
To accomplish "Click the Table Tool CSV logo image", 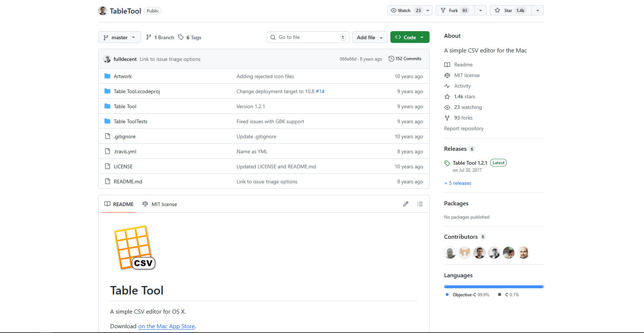I will pyautogui.click(x=135, y=248).
